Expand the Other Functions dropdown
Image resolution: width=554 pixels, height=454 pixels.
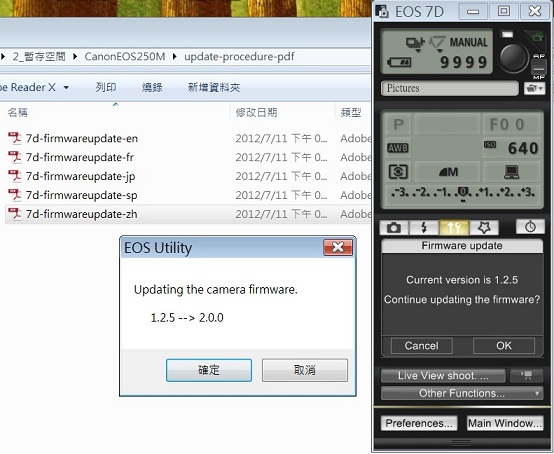462,393
